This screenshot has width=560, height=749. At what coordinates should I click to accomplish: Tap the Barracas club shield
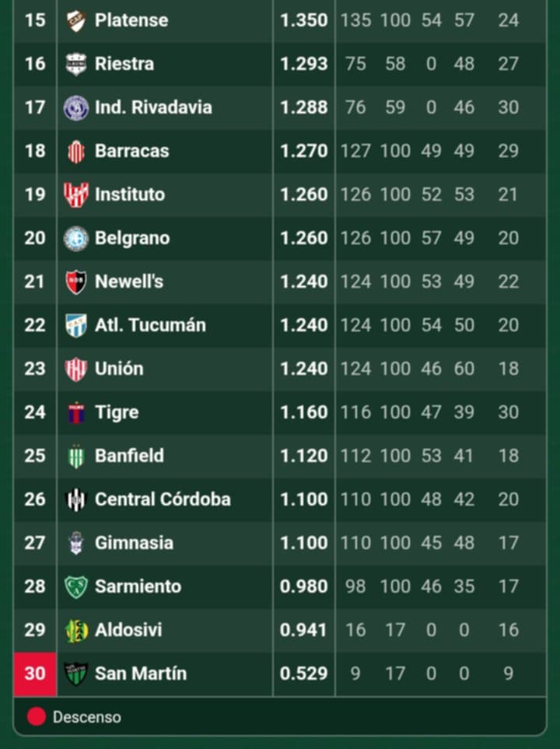coord(75,151)
